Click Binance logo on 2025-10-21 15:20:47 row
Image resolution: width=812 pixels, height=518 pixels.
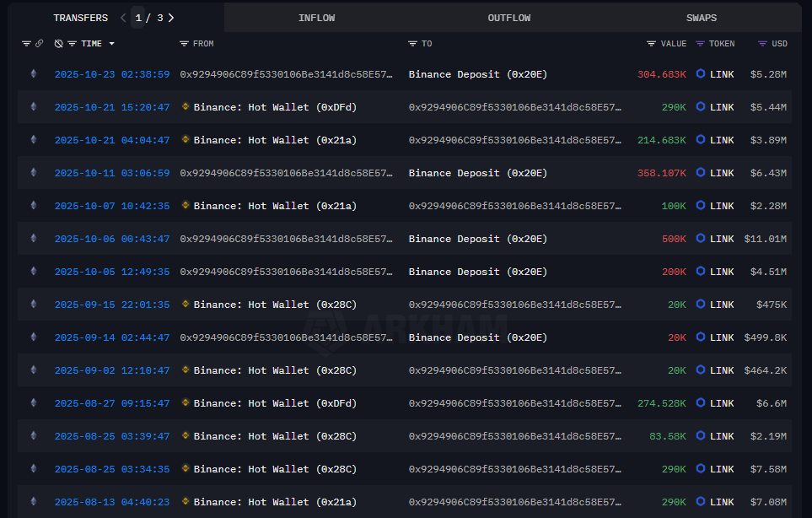[186, 106]
